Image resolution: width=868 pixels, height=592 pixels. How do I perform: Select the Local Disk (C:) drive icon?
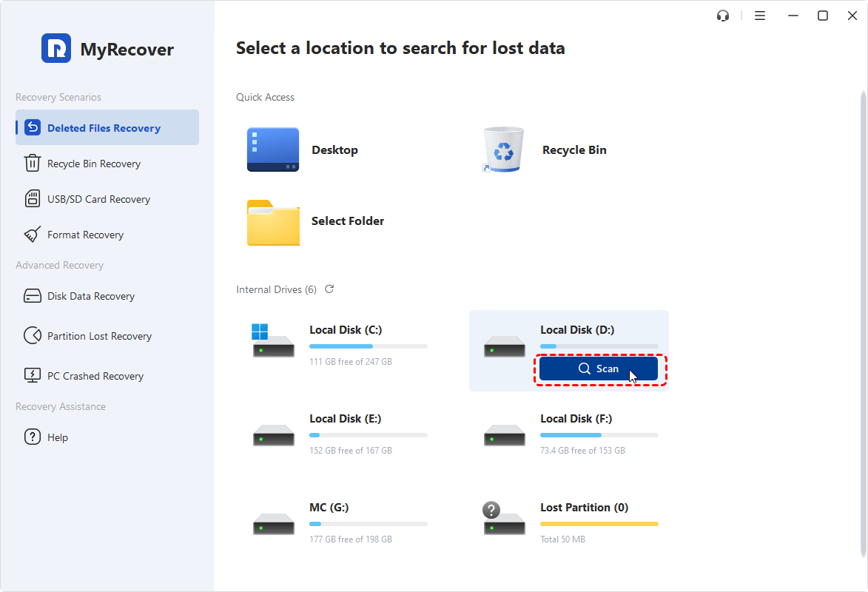click(273, 340)
